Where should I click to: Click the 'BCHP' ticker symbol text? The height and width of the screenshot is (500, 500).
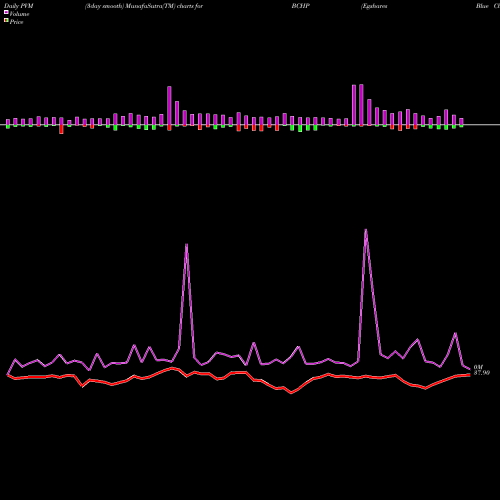tap(301, 6)
